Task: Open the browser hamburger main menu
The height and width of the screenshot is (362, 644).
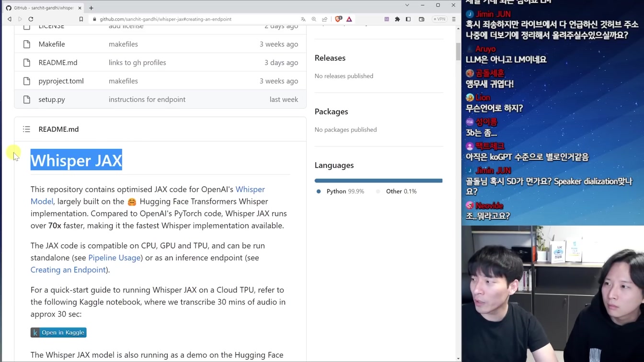Action: point(454,19)
